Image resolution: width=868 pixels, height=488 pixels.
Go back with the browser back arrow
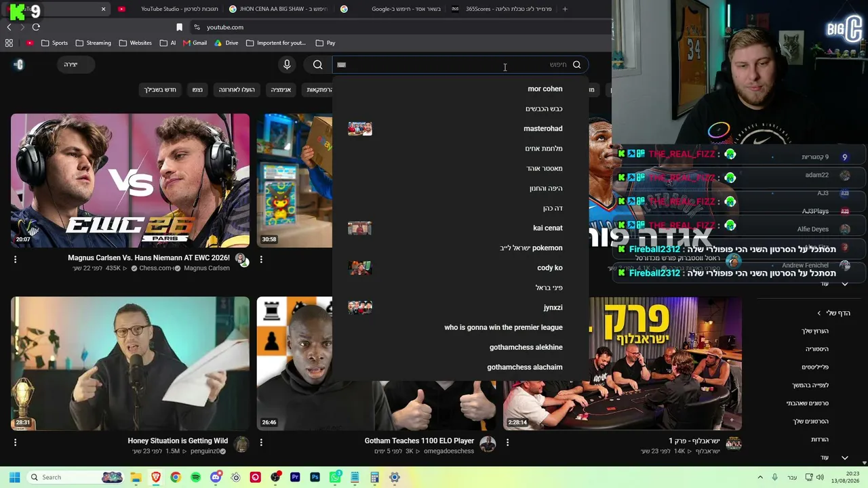tap(9, 27)
